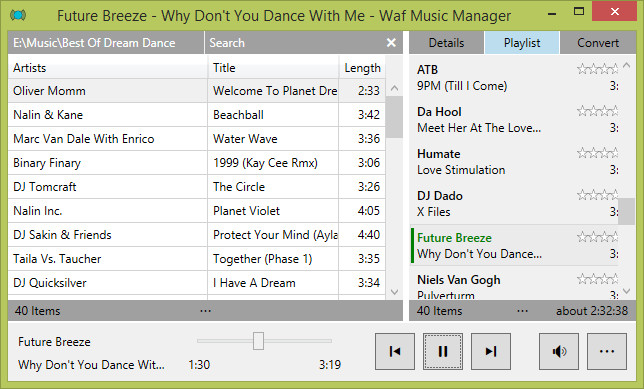
Task: Open the volume speaker control
Action: click(x=559, y=351)
